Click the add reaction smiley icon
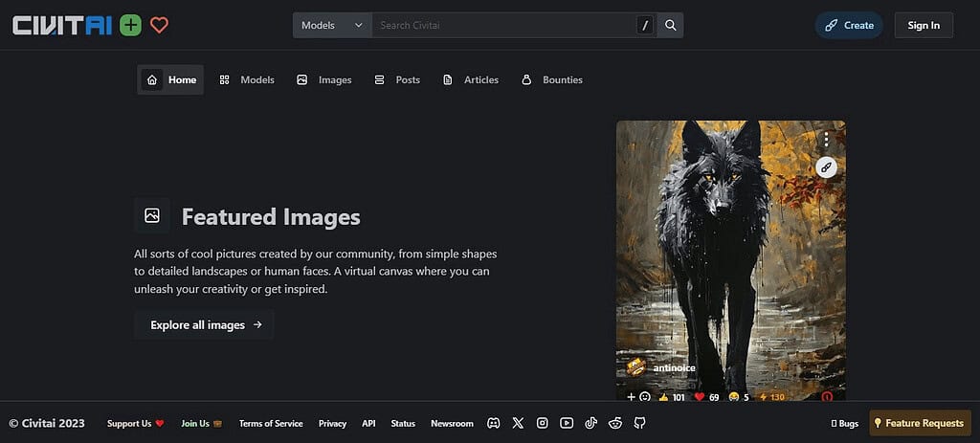 click(638, 397)
